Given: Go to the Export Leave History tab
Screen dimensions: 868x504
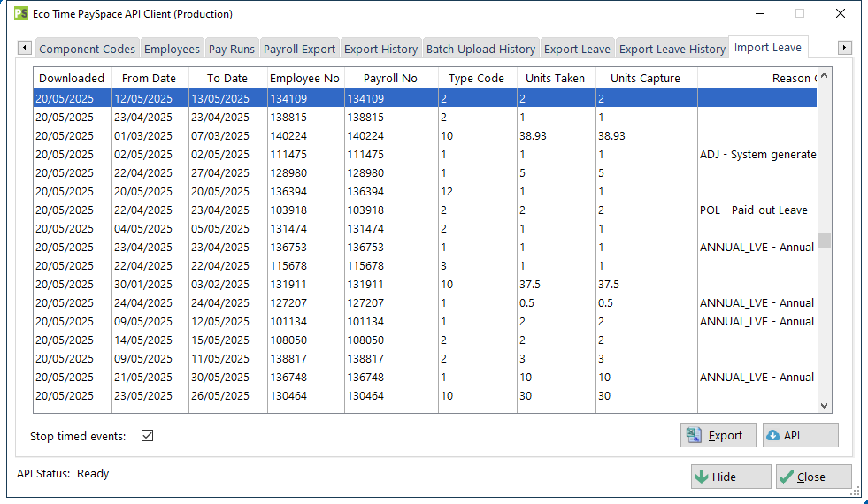Looking at the screenshot, I should pyautogui.click(x=672, y=49).
